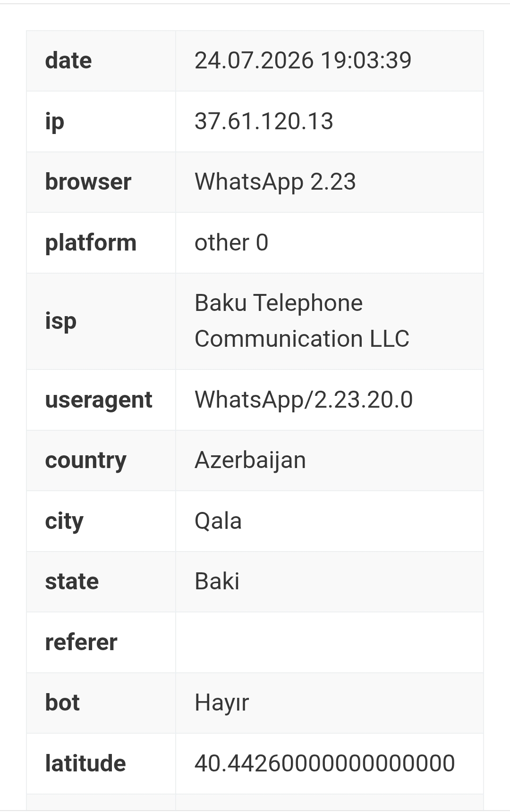Select the state value Baki
The width and height of the screenshot is (510, 812).
tap(217, 581)
